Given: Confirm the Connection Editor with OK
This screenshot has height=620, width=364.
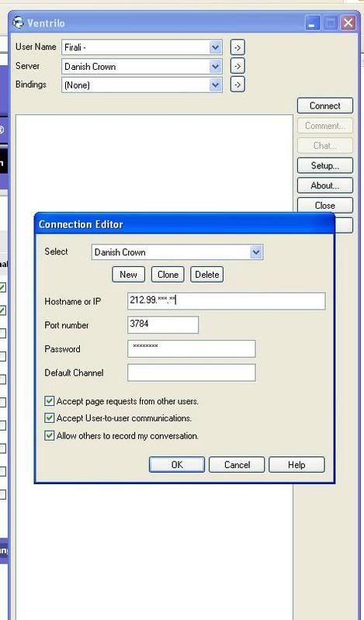Looking at the screenshot, I should (x=177, y=465).
